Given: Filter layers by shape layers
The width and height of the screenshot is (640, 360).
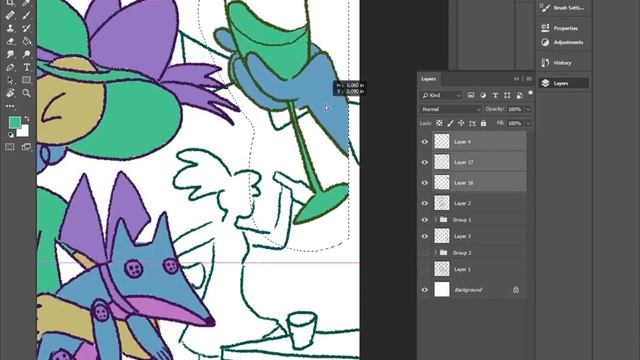Looking at the screenshot, I should [x=507, y=95].
